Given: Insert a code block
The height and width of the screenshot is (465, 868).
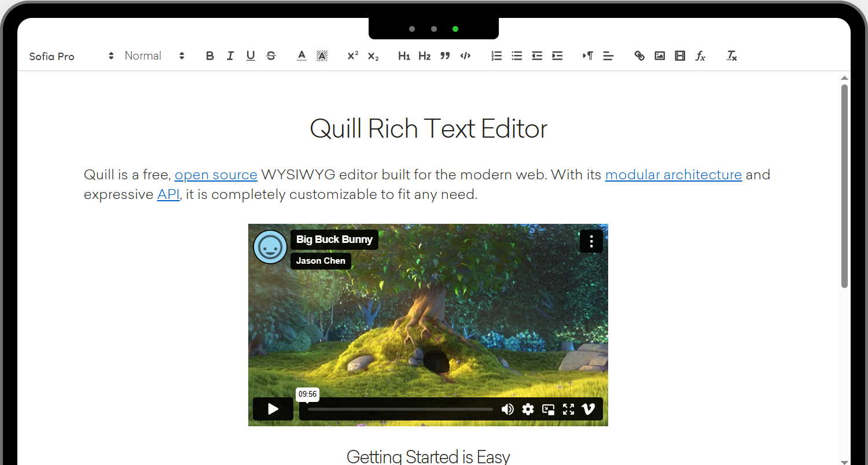Looking at the screenshot, I should click(x=465, y=56).
